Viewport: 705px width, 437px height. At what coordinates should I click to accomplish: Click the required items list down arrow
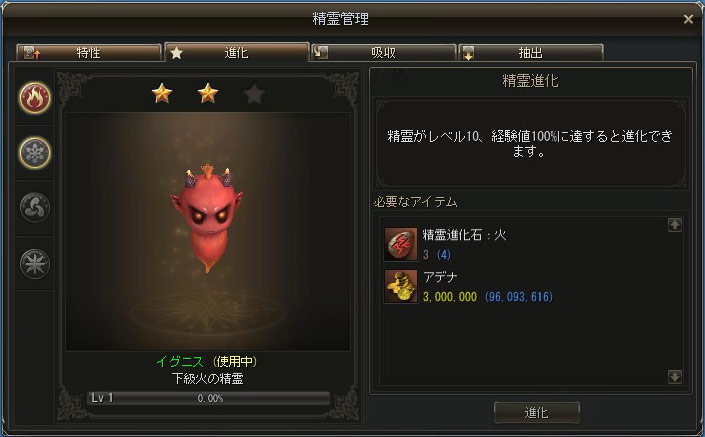[x=674, y=377]
